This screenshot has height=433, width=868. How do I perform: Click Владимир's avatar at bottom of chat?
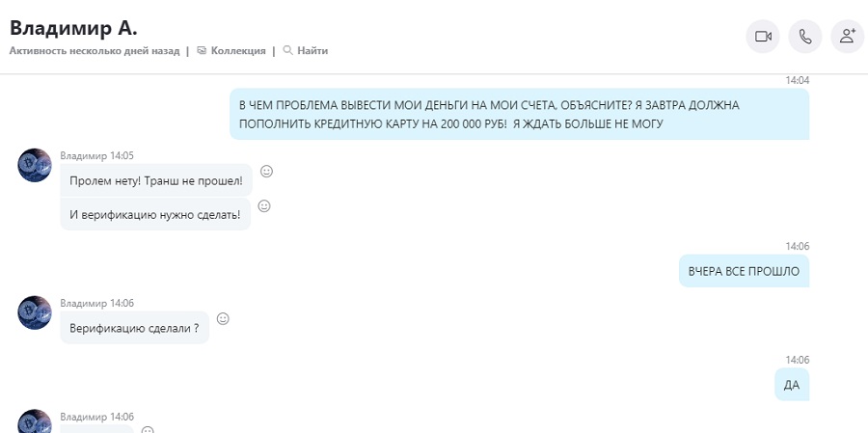point(35,421)
